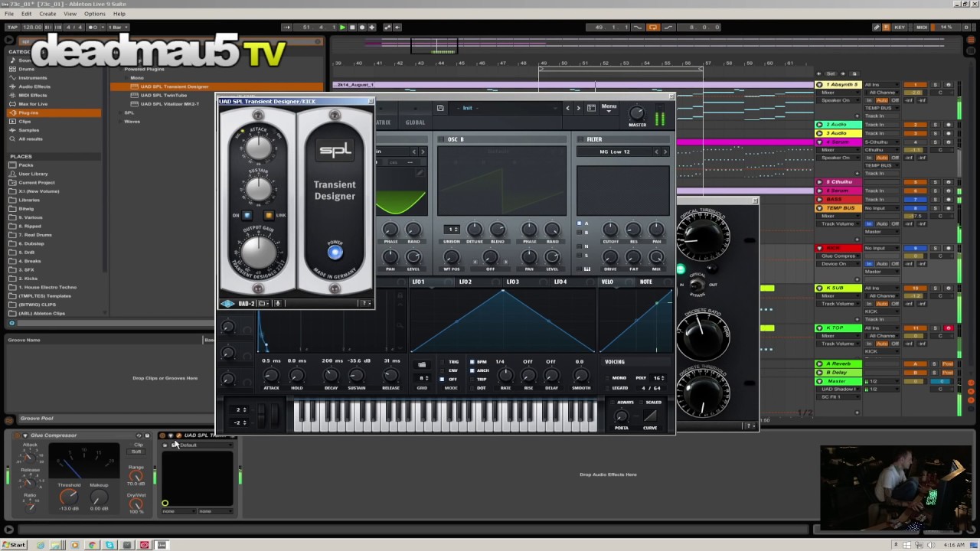Toggle the MIDI map mode switch

click(x=922, y=28)
